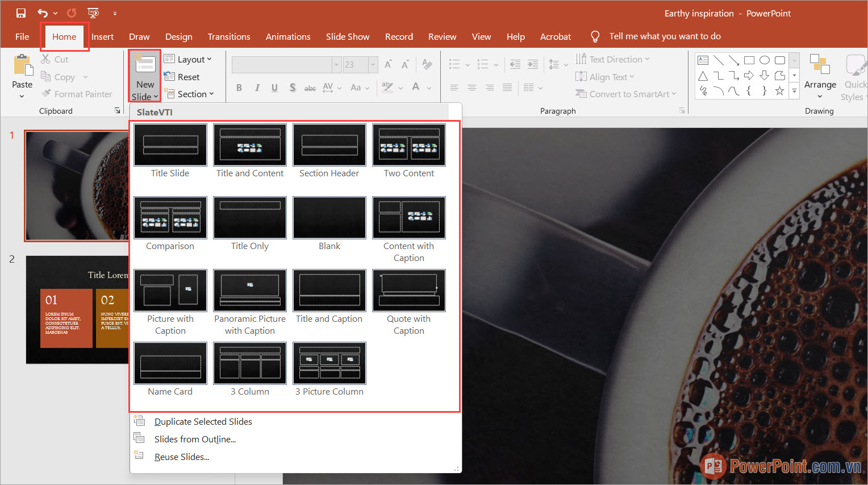This screenshot has width=868, height=485.
Task: Open the Section dropdown
Action: click(x=189, y=94)
